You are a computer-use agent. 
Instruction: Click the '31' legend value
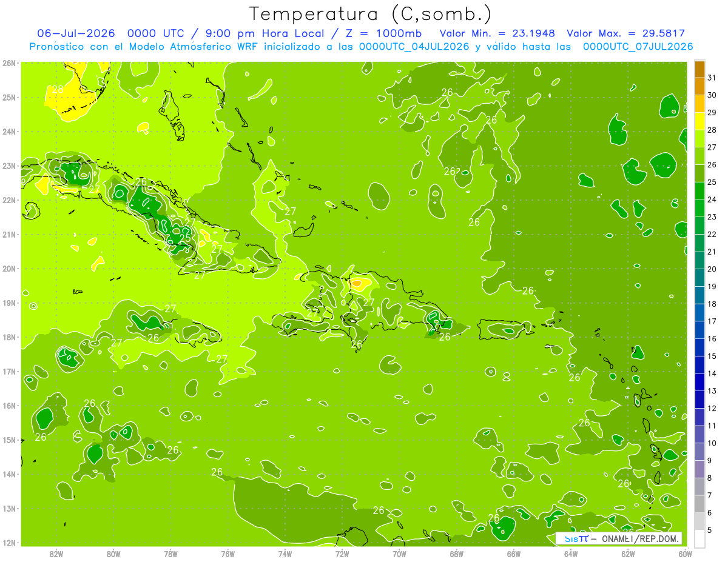point(712,78)
